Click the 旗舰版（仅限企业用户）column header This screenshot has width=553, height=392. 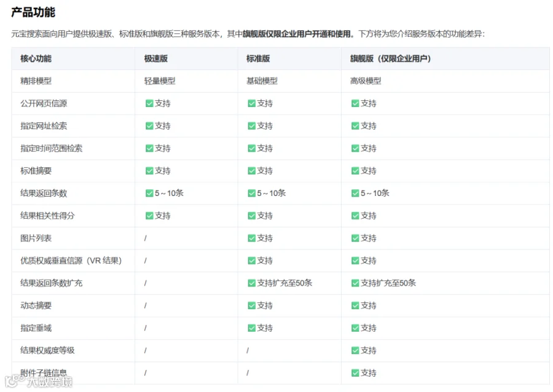click(x=390, y=58)
